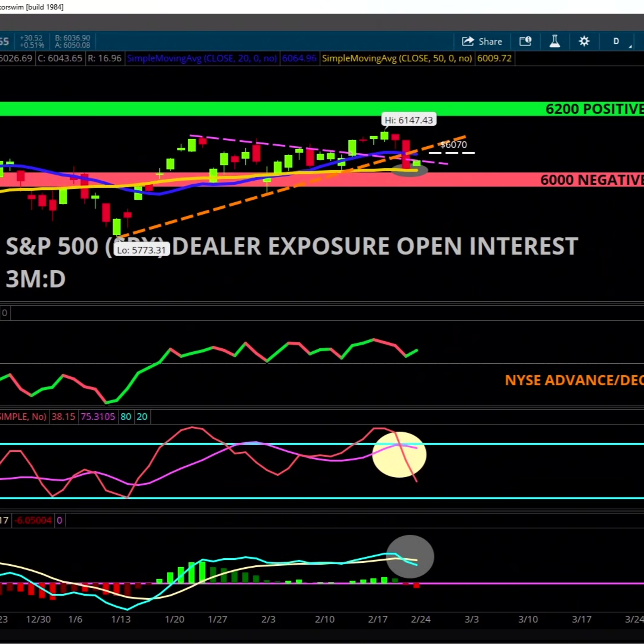Screen dimensions: 644x644
Task: Open the product info window icon
Action: point(525,41)
